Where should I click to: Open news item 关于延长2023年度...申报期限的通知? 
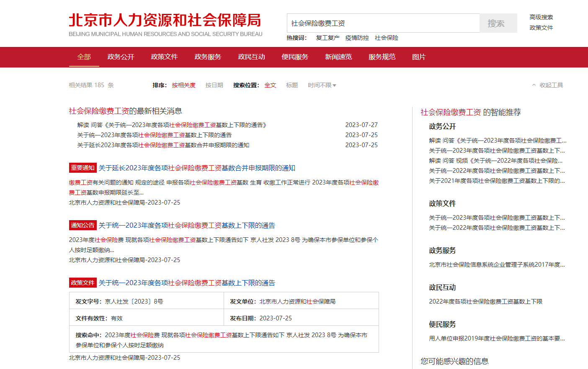pos(163,145)
